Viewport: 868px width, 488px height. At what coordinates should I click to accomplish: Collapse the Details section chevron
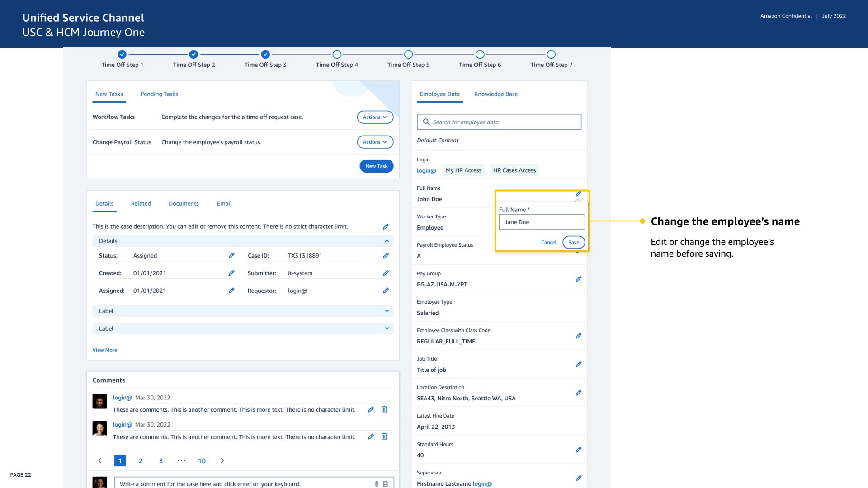[x=387, y=241]
